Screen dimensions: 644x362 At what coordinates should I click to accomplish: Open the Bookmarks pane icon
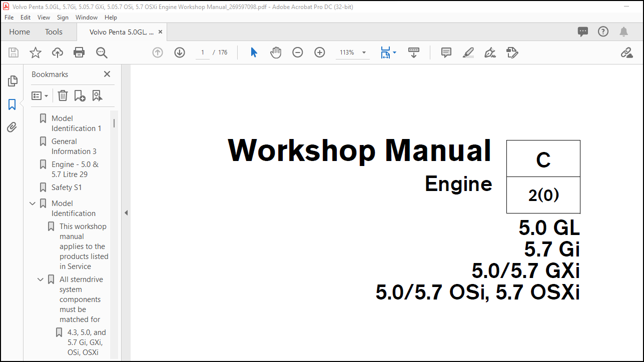click(12, 104)
